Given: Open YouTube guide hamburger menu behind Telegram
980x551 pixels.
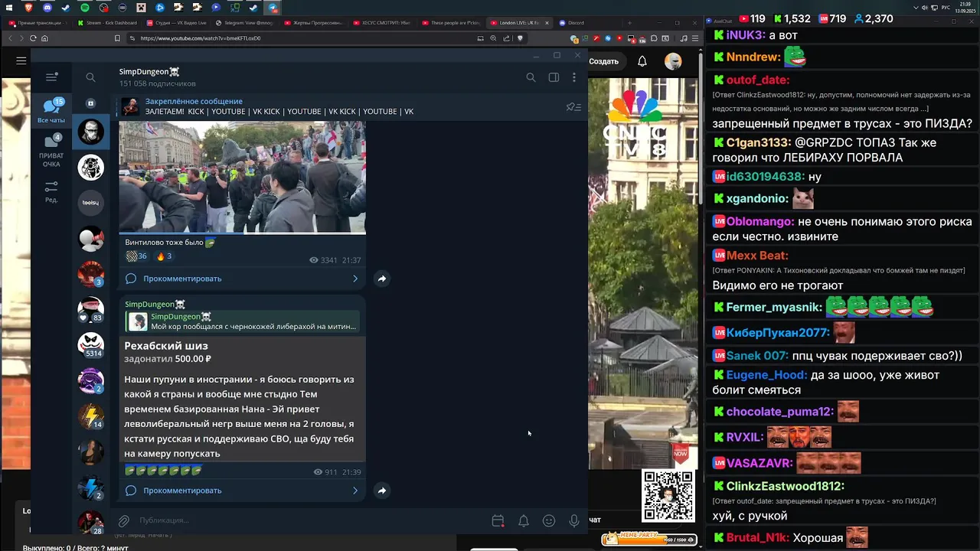Looking at the screenshot, I should pyautogui.click(x=21, y=60).
